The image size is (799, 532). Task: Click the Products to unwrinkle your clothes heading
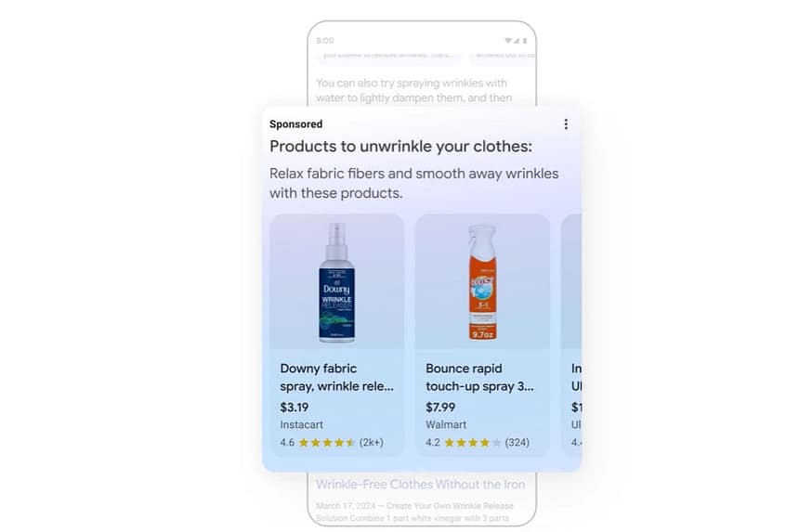coord(400,147)
